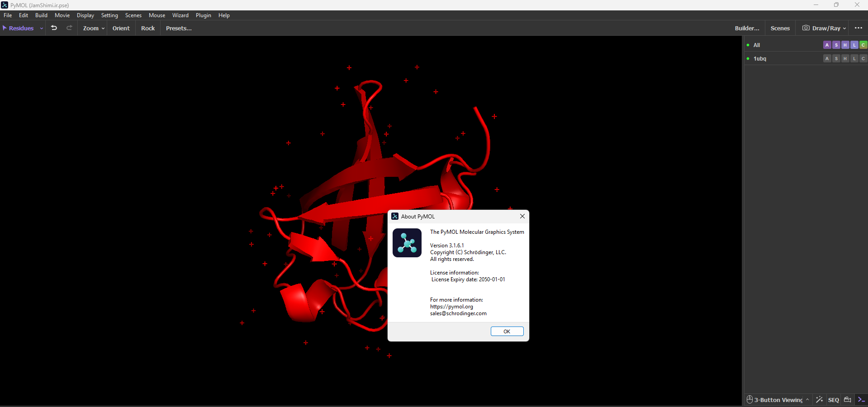Click the Action 'A' button for 1ubq

pyautogui.click(x=827, y=58)
